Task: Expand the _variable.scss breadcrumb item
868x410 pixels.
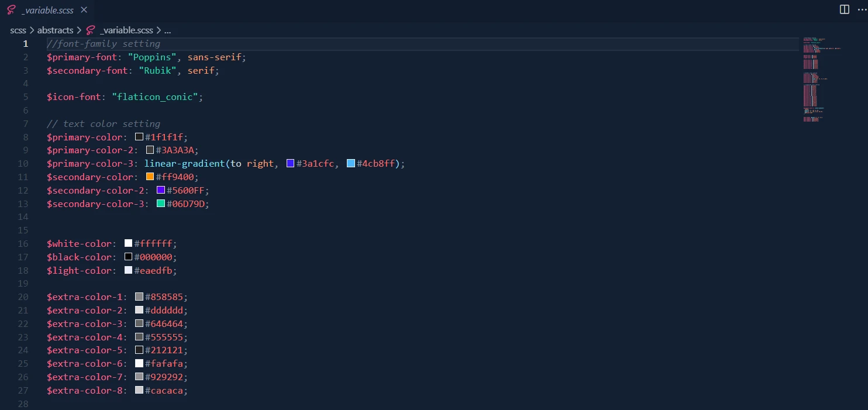Action: coord(126,30)
